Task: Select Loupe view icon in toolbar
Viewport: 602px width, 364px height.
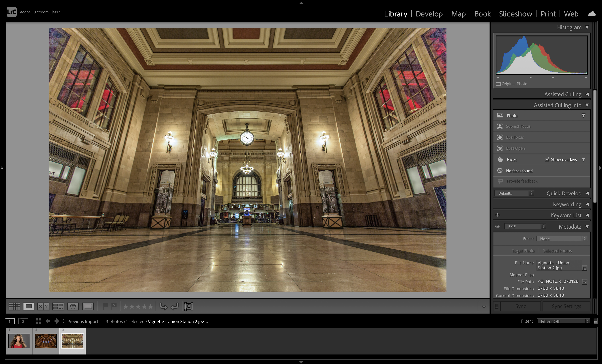Action: coord(29,306)
